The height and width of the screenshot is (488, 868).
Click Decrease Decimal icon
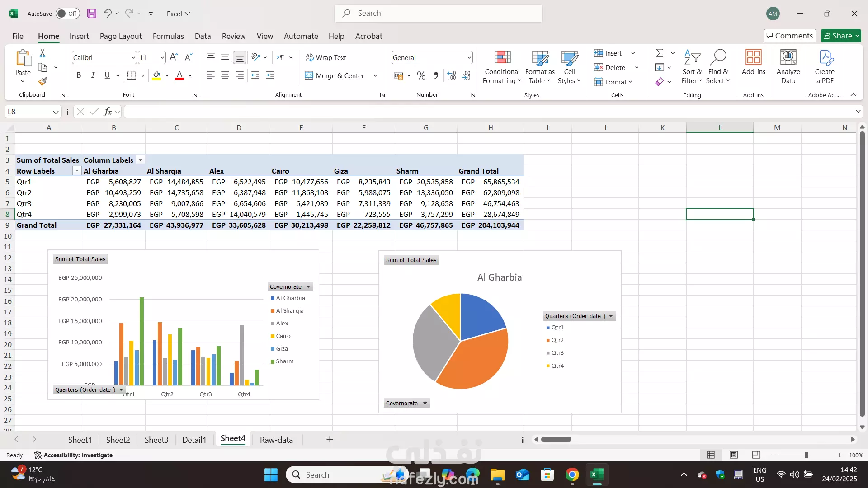[x=466, y=75]
